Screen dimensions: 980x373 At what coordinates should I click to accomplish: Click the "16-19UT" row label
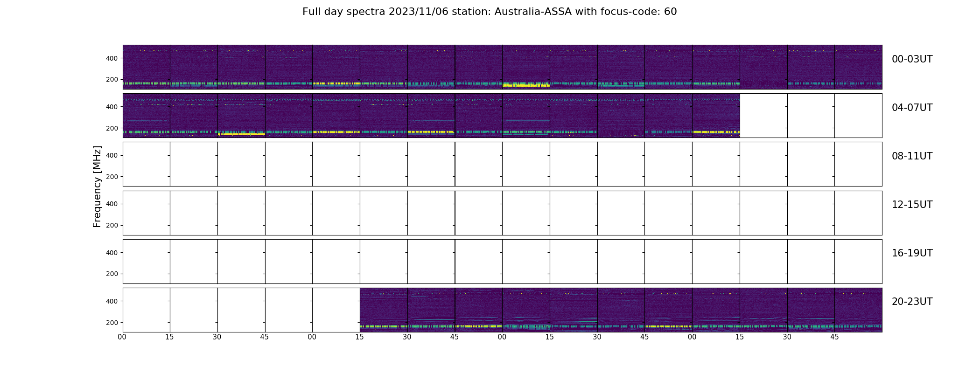click(x=912, y=253)
